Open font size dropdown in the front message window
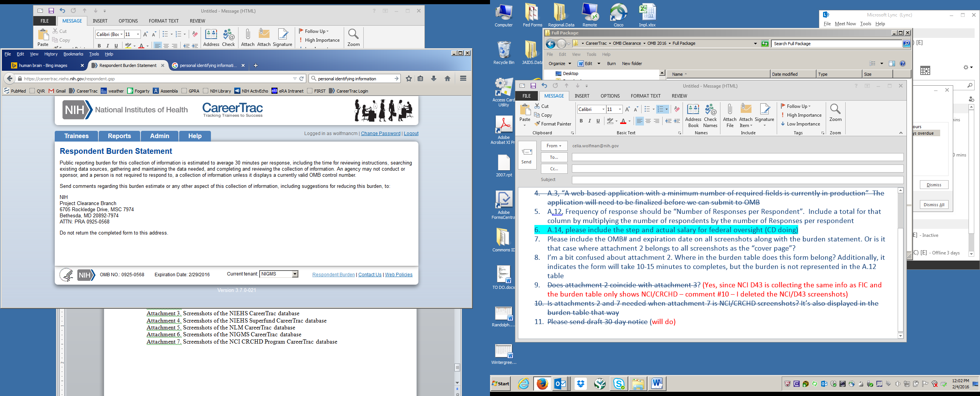This screenshot has width=980, height=396. coord(620,109)
